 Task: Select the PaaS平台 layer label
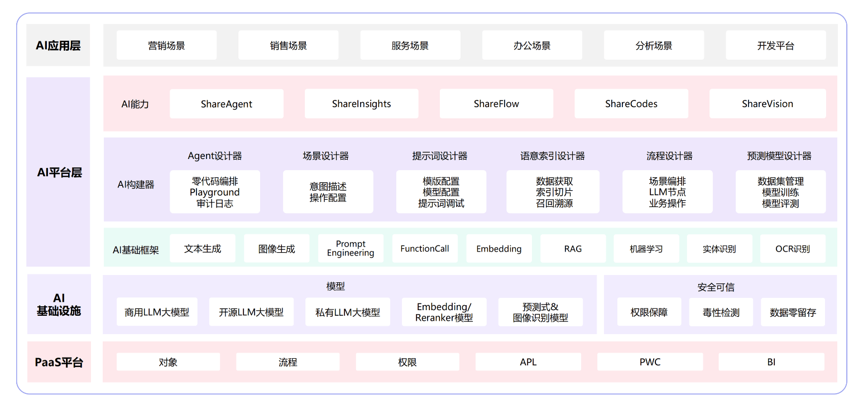59,363
